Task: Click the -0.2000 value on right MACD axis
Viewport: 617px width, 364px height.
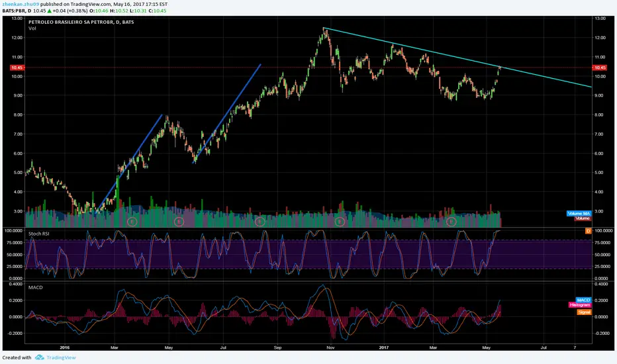Action: [x=601, y=334]
